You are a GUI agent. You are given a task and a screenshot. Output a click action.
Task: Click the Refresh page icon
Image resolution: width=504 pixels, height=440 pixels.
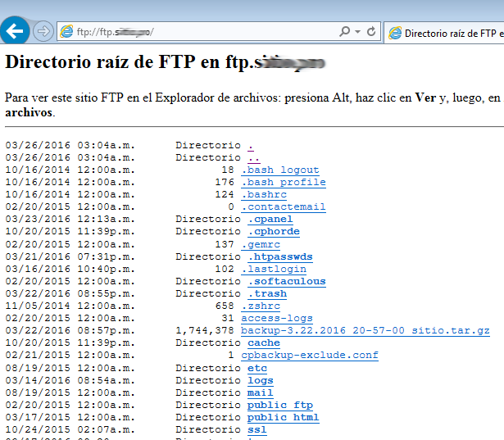click(372, 32)
